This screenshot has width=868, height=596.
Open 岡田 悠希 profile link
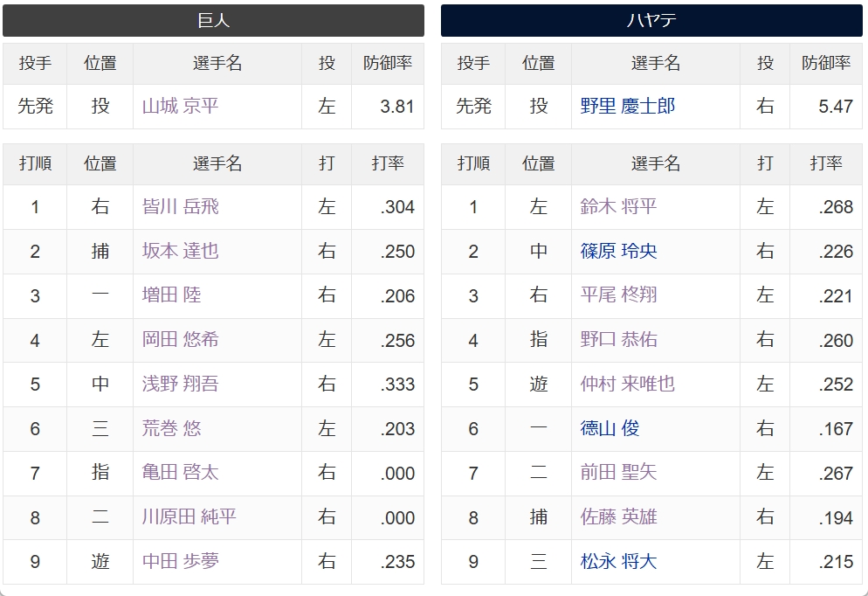pyautogui.click(x=181, y=340)
